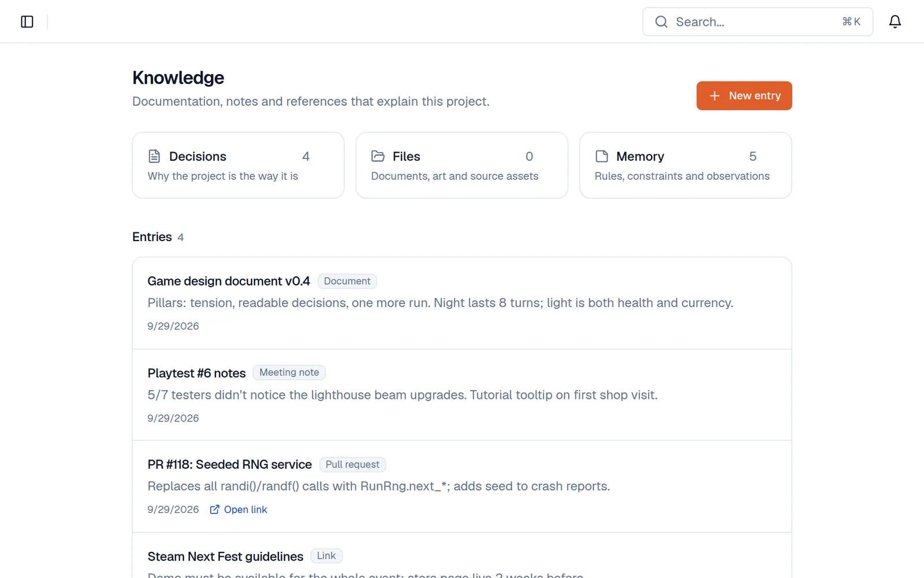Click the plus icon in New entry
924x578 pixels.
(714, 96)
